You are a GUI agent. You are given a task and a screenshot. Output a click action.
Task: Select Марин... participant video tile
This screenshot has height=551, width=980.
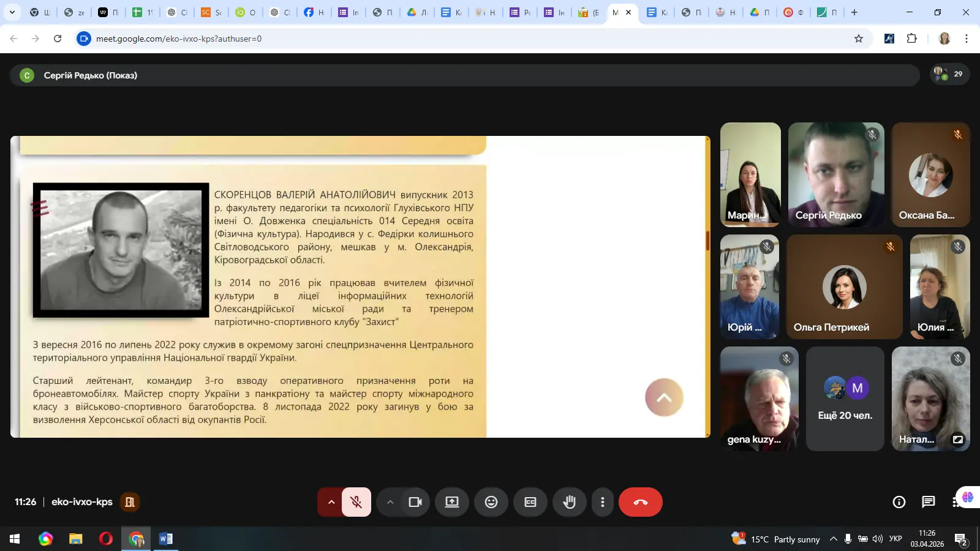[x=750, y=174]
